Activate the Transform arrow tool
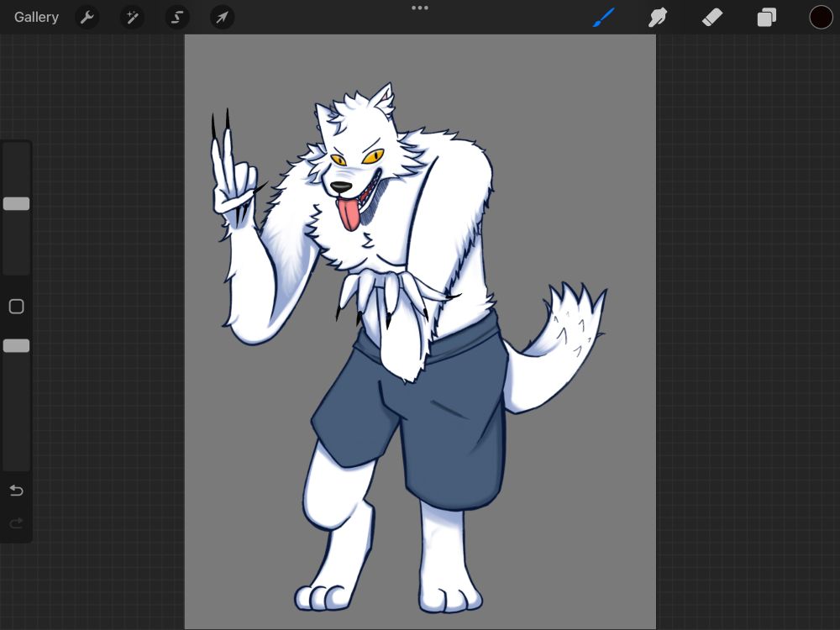840x630 pixels. click(222, 18)
